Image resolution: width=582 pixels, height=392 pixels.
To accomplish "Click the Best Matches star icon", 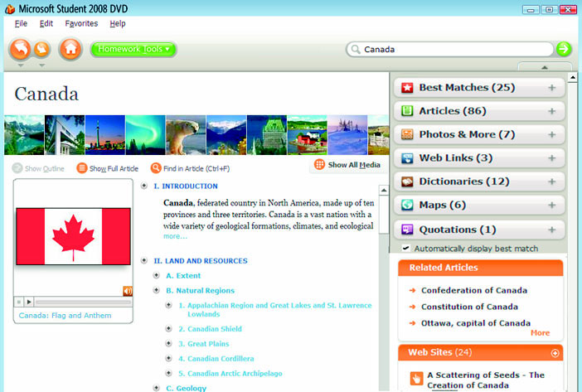I will click(x=407, y=88).
